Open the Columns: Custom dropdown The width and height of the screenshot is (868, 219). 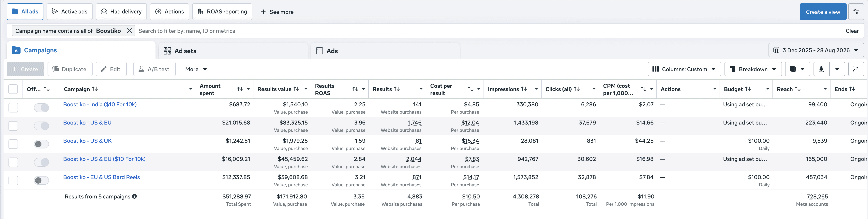tap(684, 69)
